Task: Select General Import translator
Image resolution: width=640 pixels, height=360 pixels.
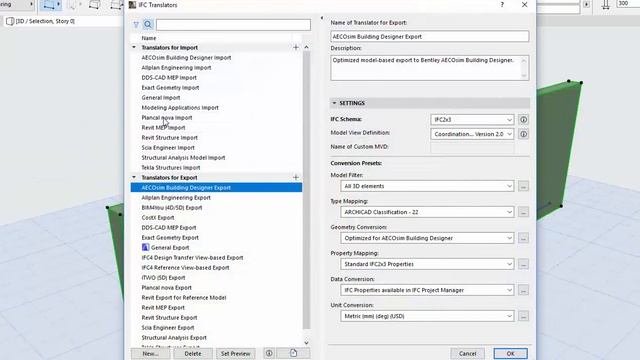Action: [161, 98]
